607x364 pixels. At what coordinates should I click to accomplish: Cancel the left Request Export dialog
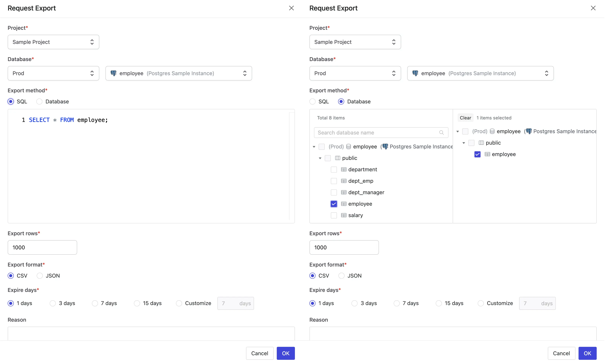tap(260, 353)
